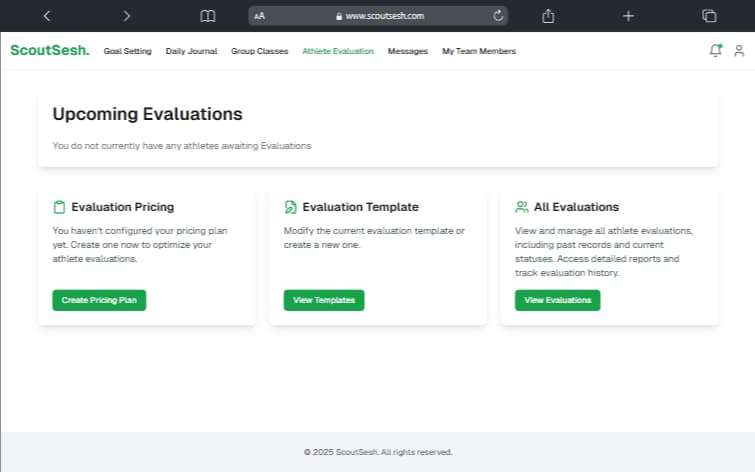
Task: Open a new tab with plus icon
Action: pos(628,16)
